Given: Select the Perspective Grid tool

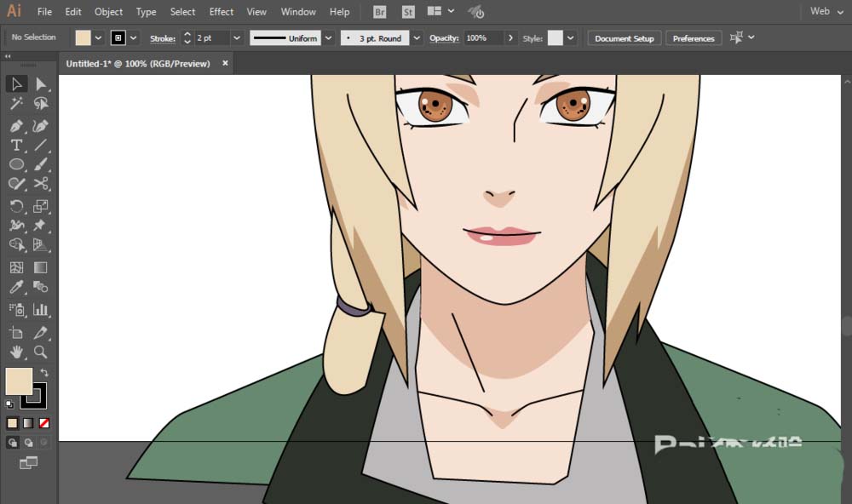Looking at the screenshot, I should point(41,244).
